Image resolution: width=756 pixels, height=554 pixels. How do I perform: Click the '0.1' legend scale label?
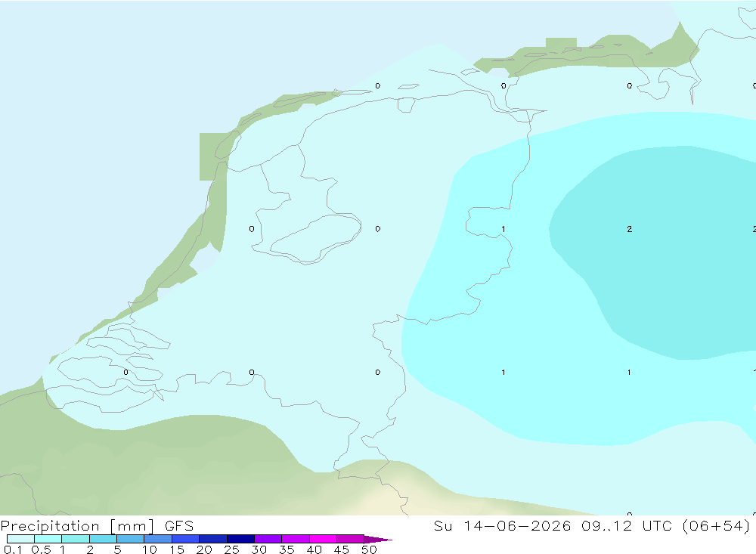pos(13,549)
